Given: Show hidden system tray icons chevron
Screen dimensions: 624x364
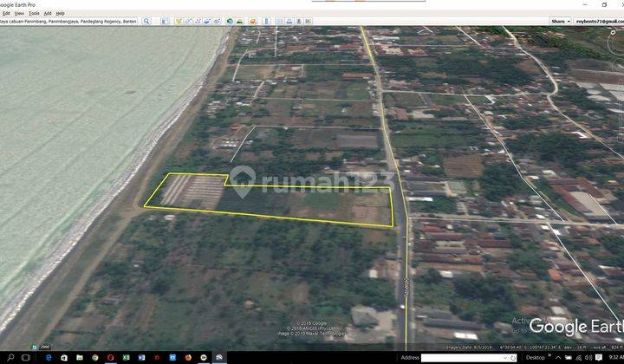Looking at the screenshot, I should 558,358.
